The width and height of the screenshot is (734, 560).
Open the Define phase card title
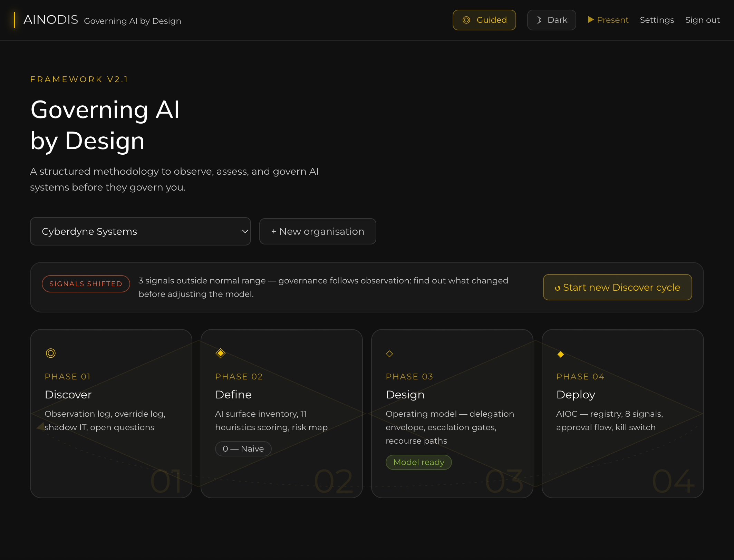click(233, 395)
